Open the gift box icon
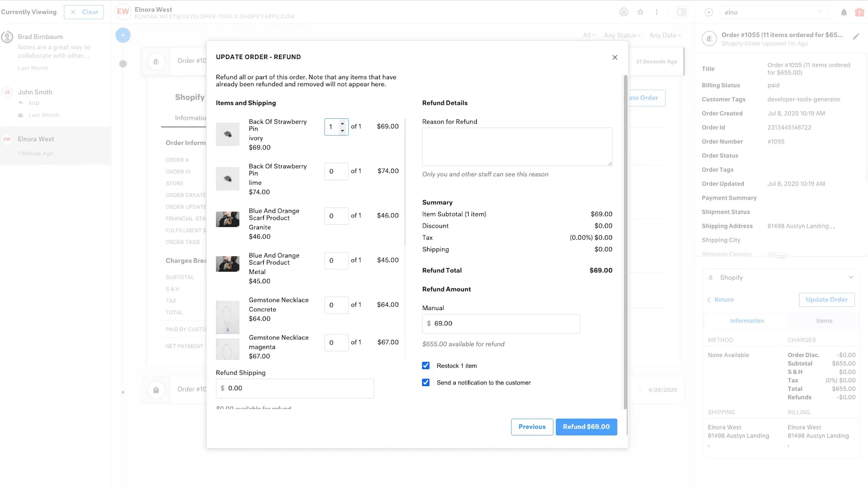 coord(859,12)
